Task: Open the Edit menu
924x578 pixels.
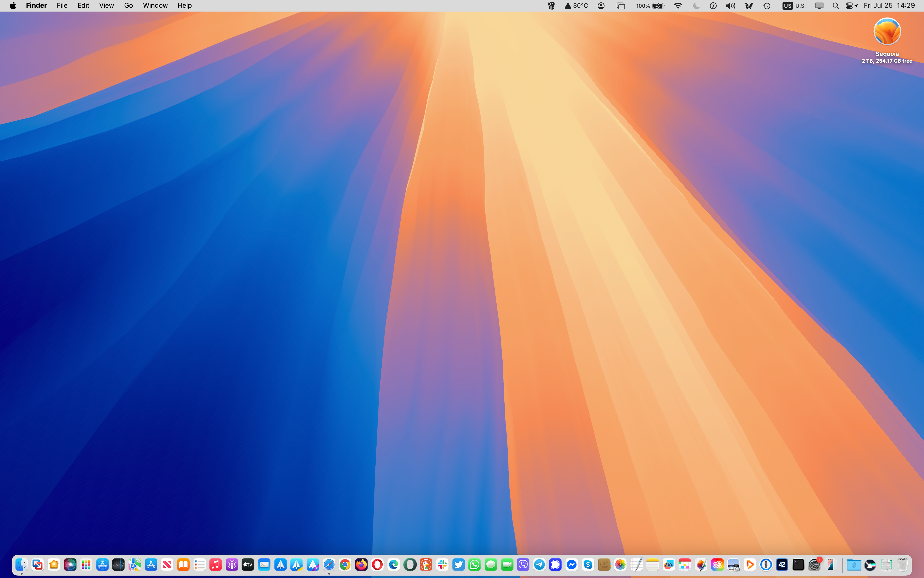Action: (83, 5)
